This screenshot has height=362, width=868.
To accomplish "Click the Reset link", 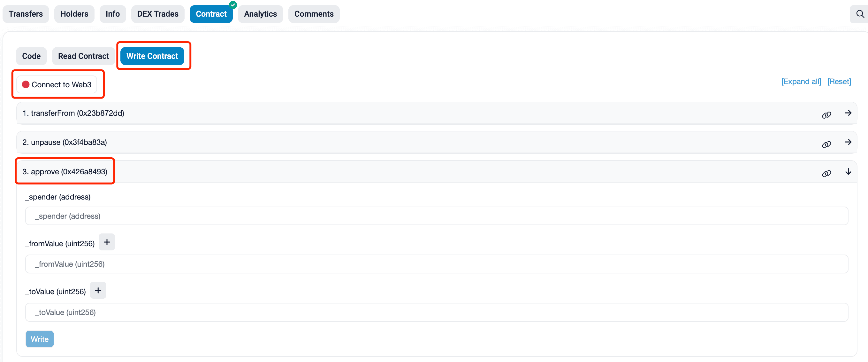I will (839, 84).
